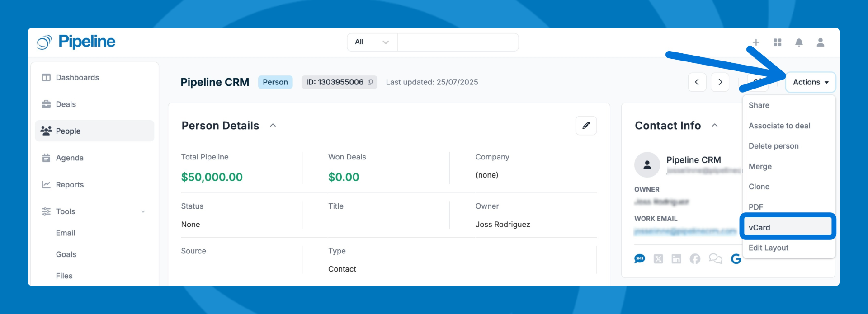The width and height of the screenshot is (868, 314).
Task: Go to previous record arrow
Action: click(x=697, y=82)
